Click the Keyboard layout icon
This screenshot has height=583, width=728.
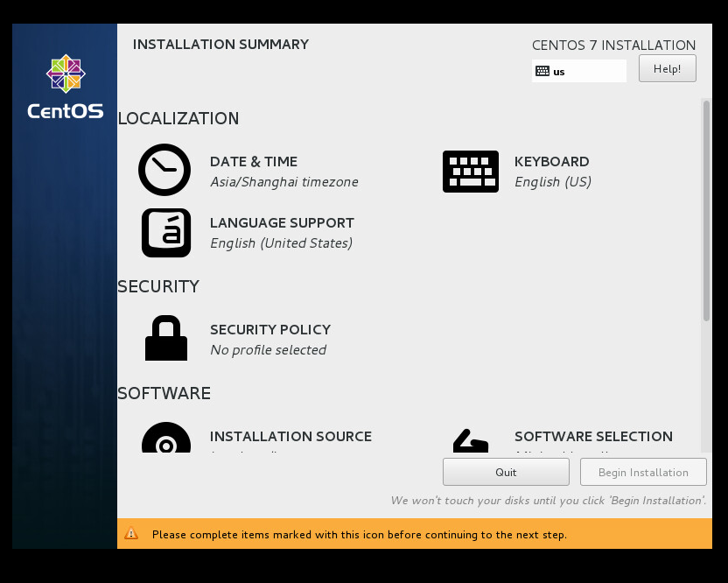[471, 172]
